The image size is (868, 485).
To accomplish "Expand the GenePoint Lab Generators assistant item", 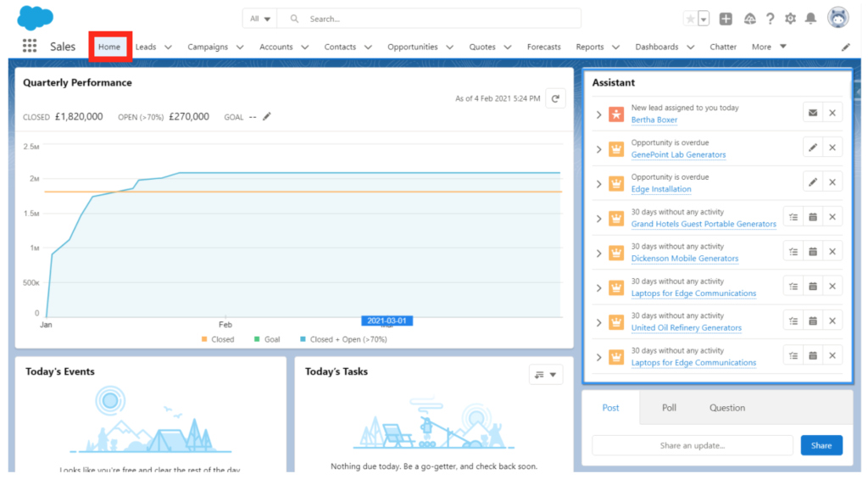I will pyautogui.click(x=598, y=149).
